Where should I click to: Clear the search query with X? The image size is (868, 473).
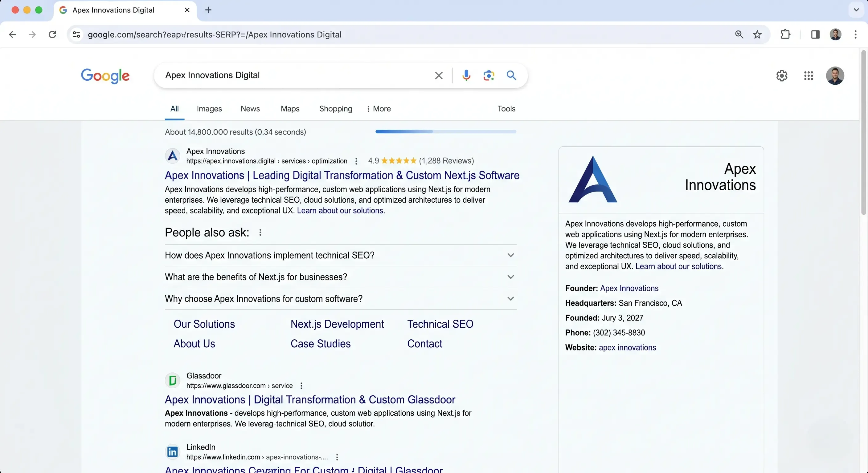coord(438,75)
